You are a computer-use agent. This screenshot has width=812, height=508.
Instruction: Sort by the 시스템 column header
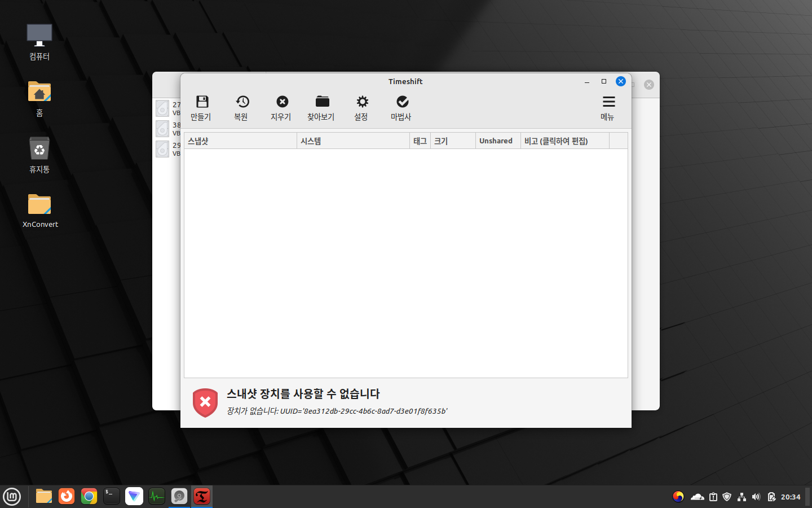click(x=354, y=141)
